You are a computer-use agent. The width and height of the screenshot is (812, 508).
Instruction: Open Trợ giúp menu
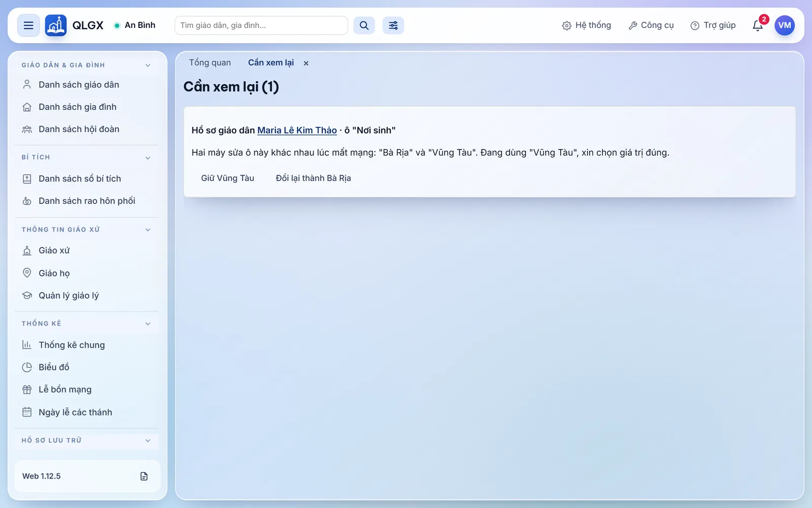point(713,25)
